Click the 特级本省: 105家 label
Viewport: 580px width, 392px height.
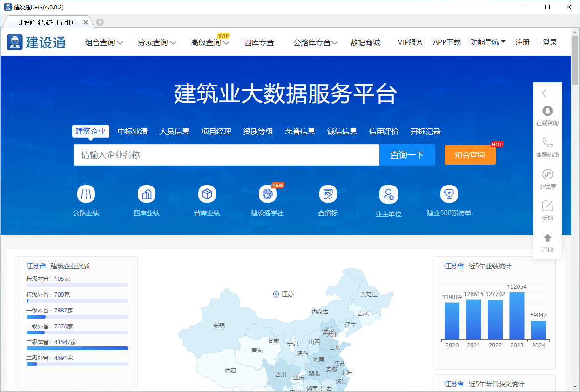tap(48, 279)
